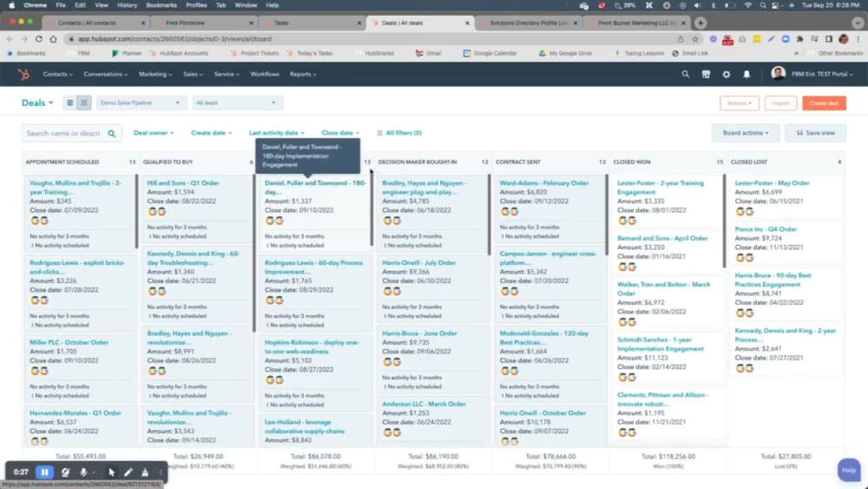Open the notifications bell icon
The image size is (868, 489).
(x=746, y=74)
